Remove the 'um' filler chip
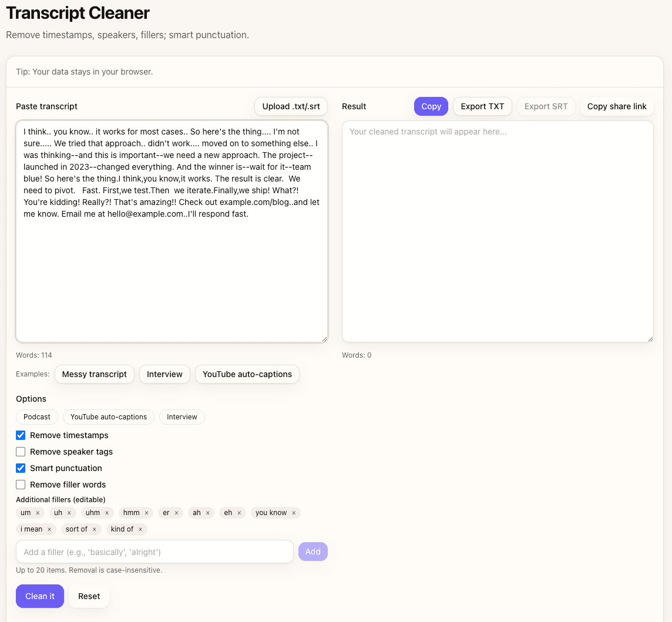Image resolution: width=672 pixels, height=622 pixels. coord(38,513)
